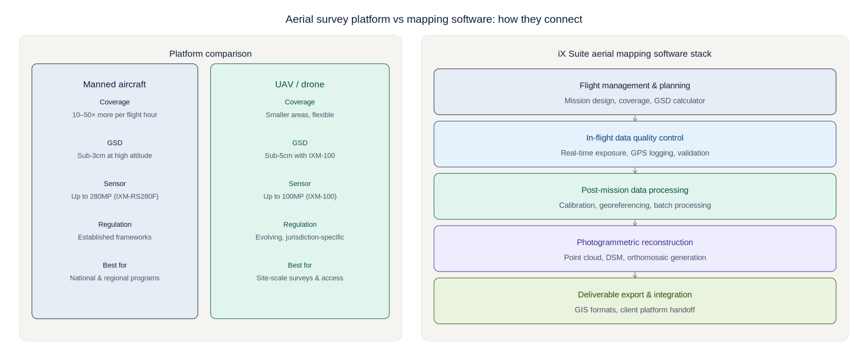Screen dimensions: 868x357
Task: Click the UAV / drone 'Sensor' label
Action: click(299, 184)
